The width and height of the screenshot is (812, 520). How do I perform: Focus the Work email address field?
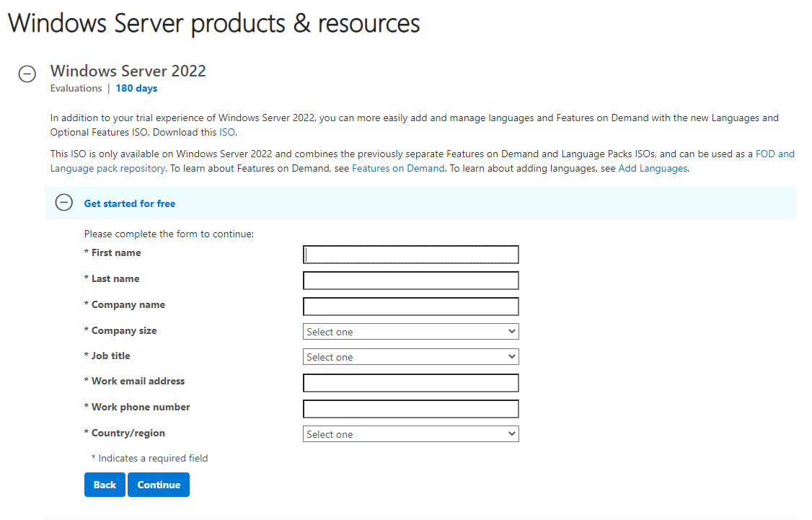[410, 383]
